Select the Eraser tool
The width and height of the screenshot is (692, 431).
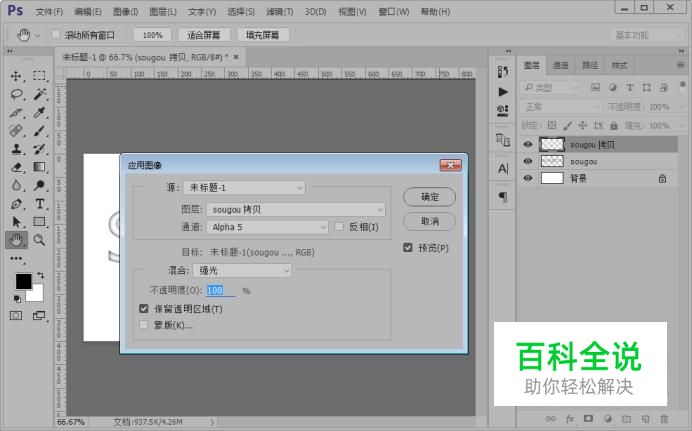[16, 167]
